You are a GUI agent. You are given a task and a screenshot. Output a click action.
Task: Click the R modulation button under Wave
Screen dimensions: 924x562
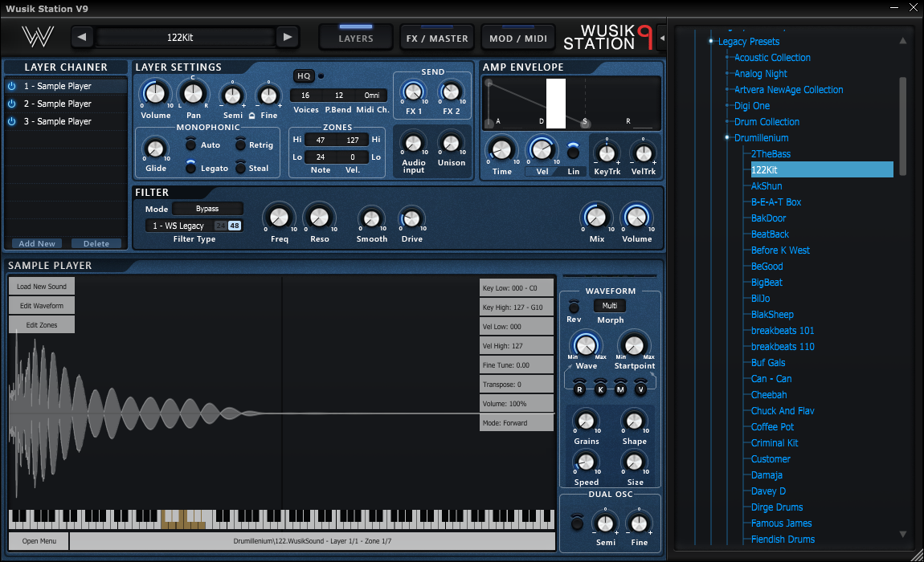coord(579,389)
